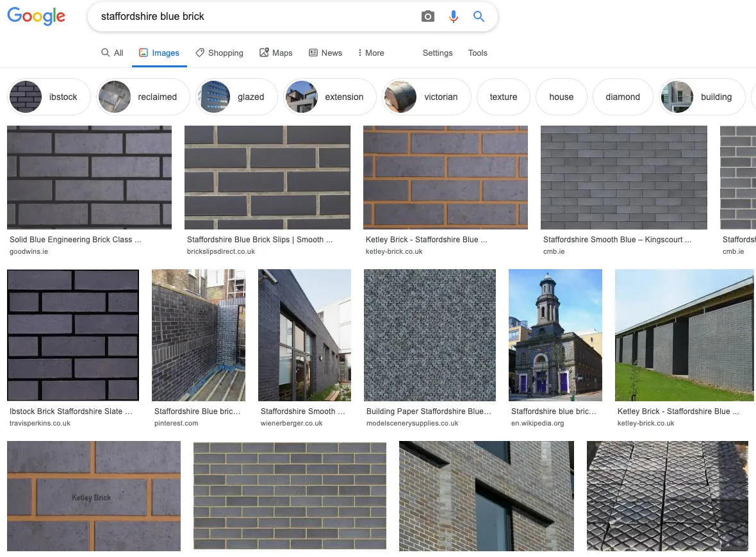Open third-row grey brick wall image
The image size is (756, 557).
290,496
